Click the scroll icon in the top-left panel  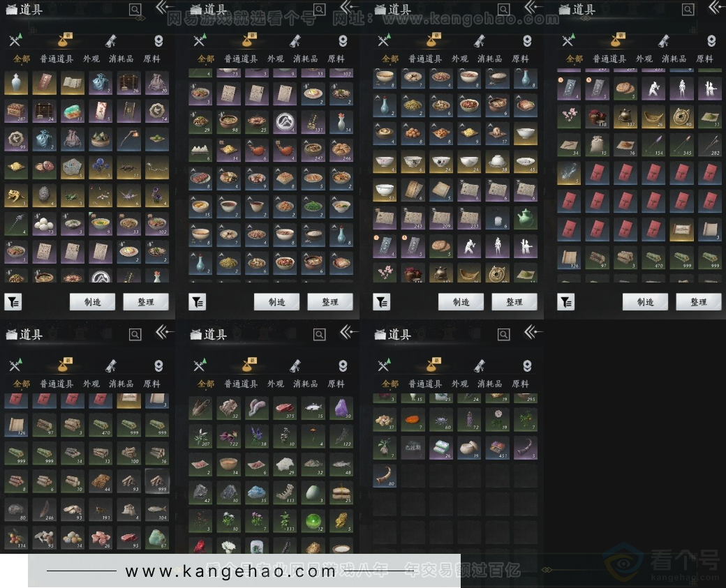111,41
